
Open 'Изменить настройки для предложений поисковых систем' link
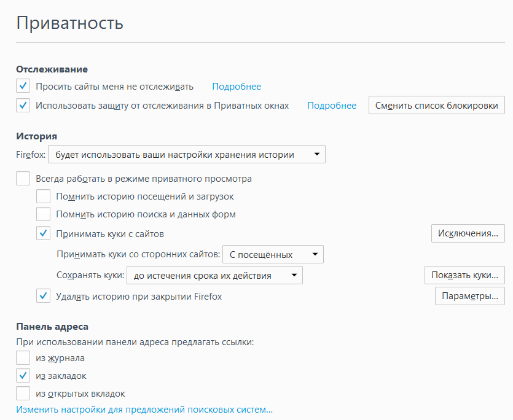coord(144,409)
